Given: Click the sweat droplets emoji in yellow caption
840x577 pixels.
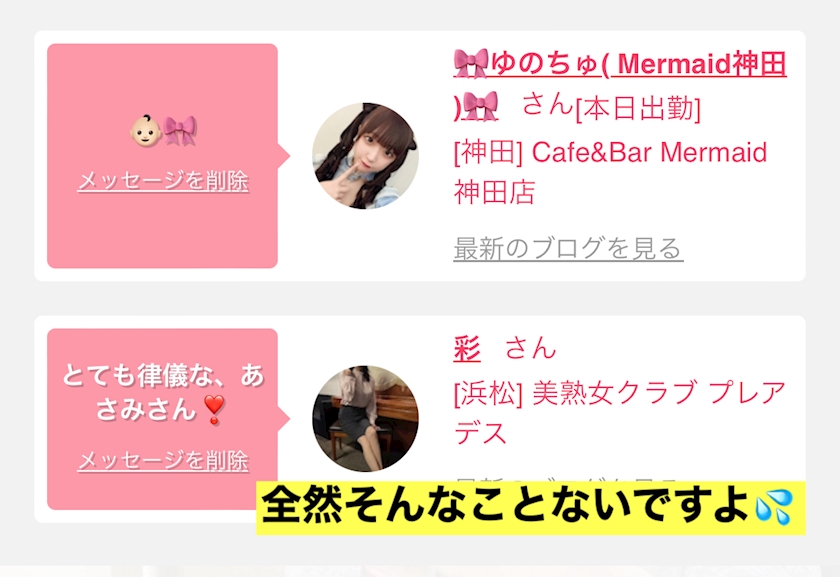Looking at the screenshot, I should click(774, 507).
